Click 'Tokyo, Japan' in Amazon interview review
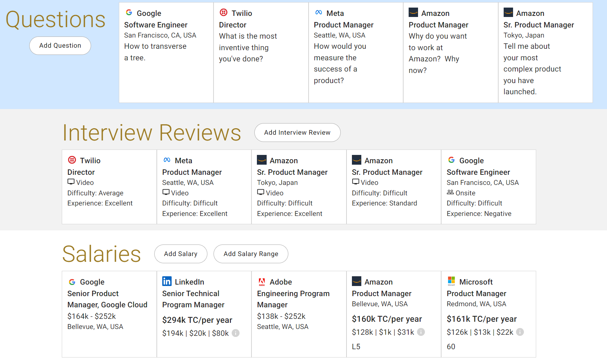607x364 pixels. coord(277,183)
